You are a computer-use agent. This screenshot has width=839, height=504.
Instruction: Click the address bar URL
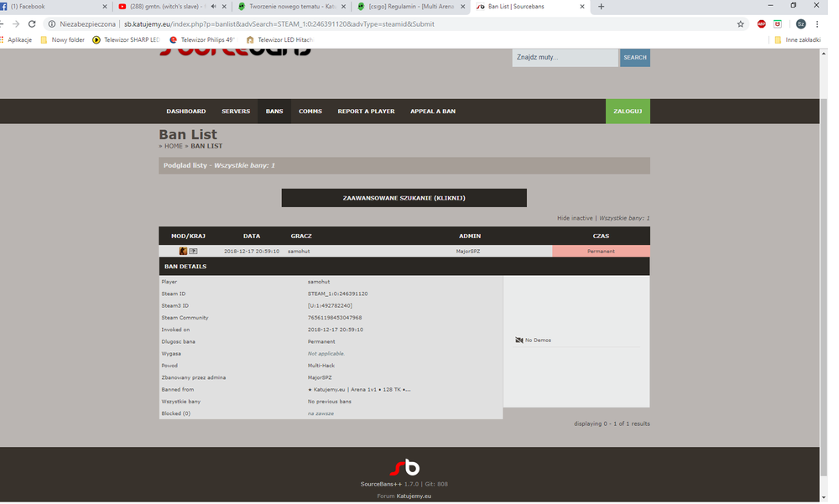point(279,24)
